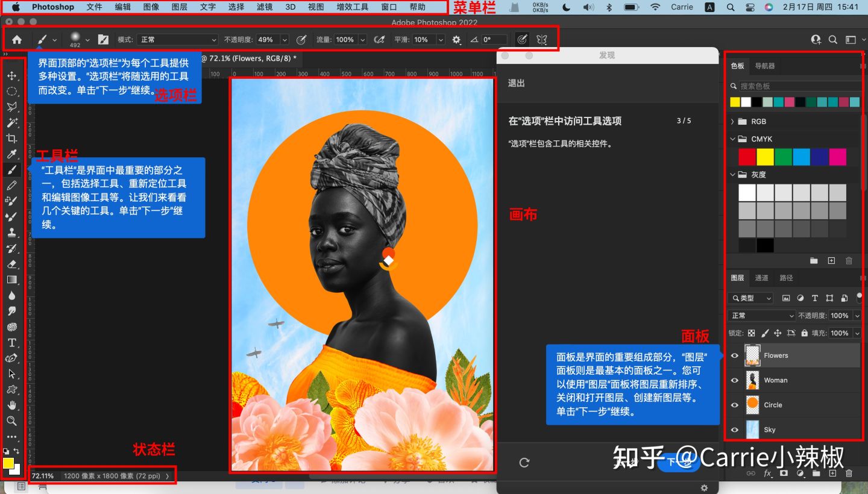Toggle lock all padlock icon
Screen dimensions: 868x494
coord(804,333)
